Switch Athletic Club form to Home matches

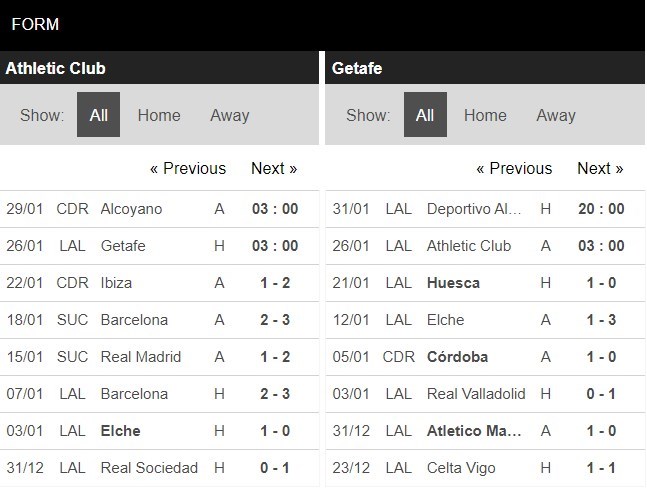[x=159, y=116]
